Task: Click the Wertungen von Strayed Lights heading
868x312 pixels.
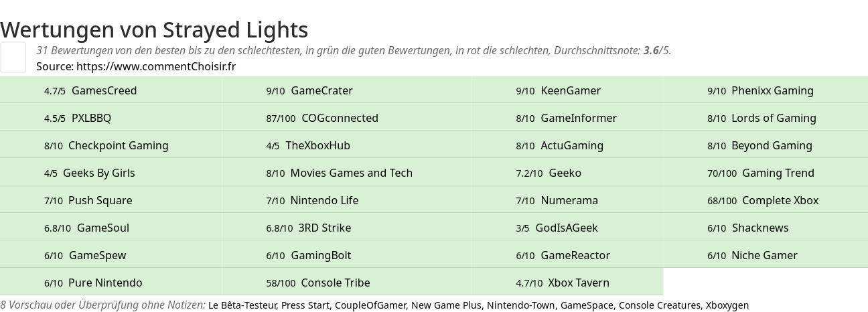Action: coord(154,29)
